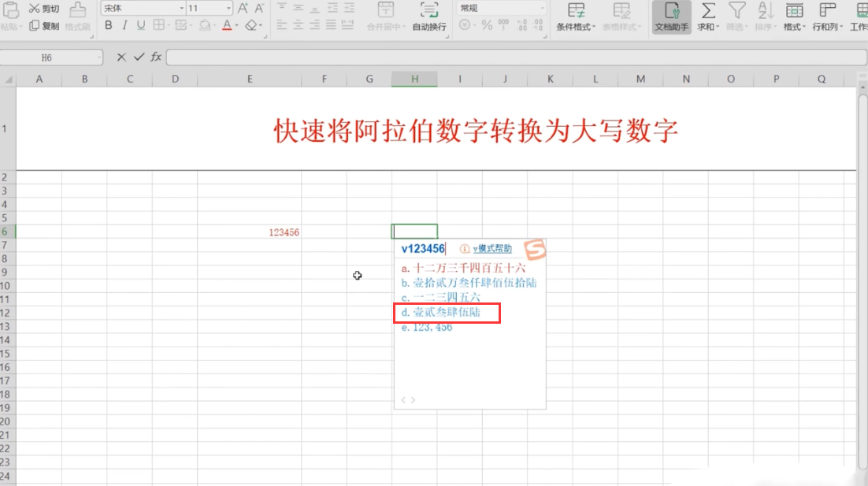Open the font name dropdown 宋体
Image resolution: width=868 pixels, height=486 pixels.
[181, 9]
